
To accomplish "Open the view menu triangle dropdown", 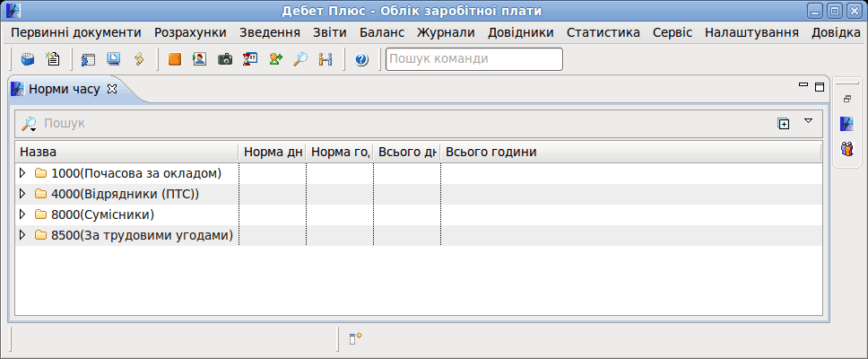I will tap(808, 121).
